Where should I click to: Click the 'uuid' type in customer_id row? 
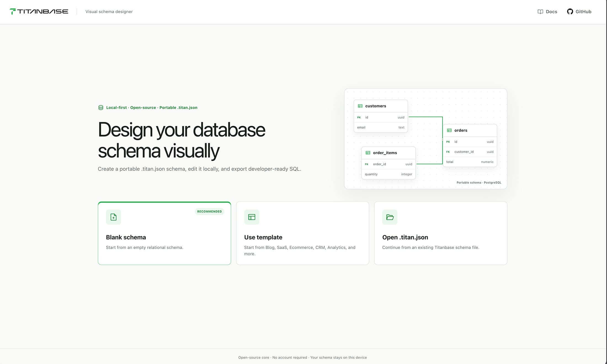[490, 152]
